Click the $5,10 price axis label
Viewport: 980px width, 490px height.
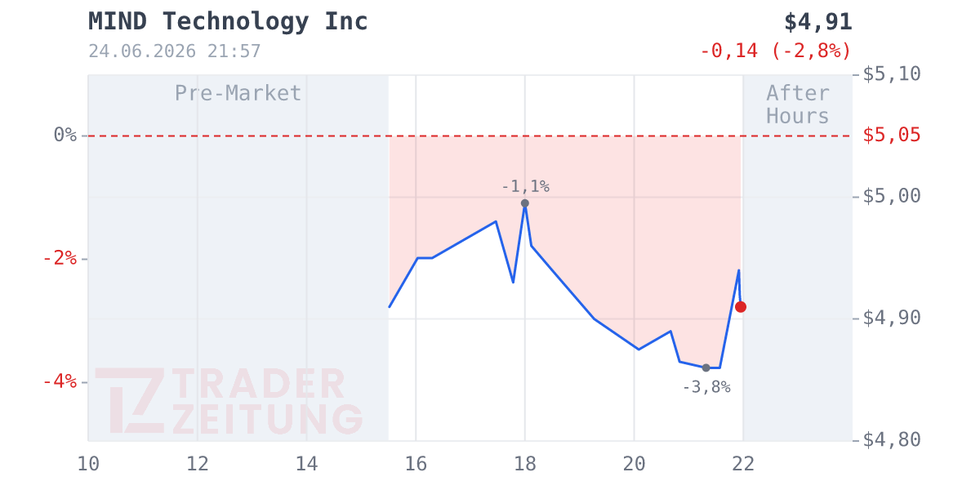pyautogui.click(x=892, y=73)
